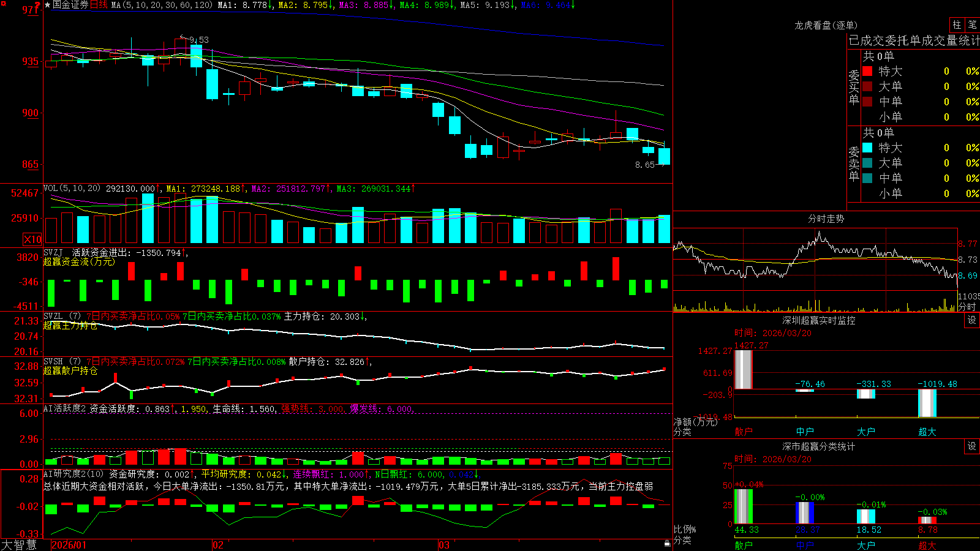
Task: Click the red 日线 period label
Action: [99, 5]
